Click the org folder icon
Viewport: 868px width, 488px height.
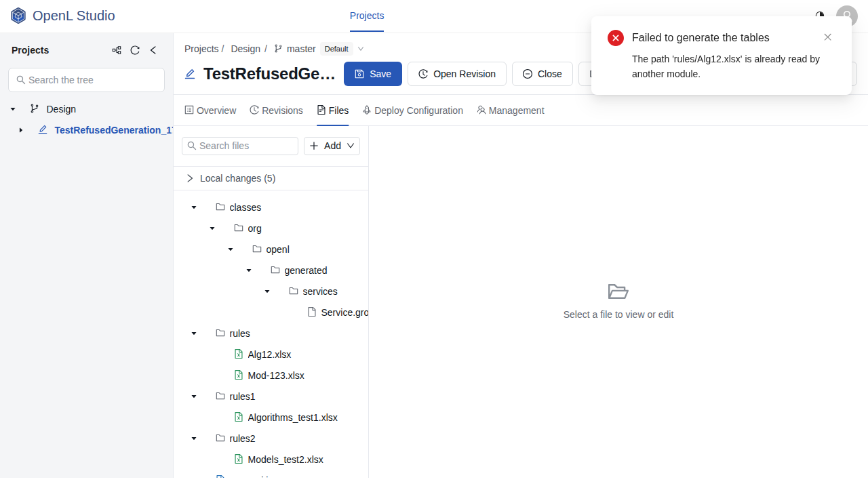click(239, 228)
